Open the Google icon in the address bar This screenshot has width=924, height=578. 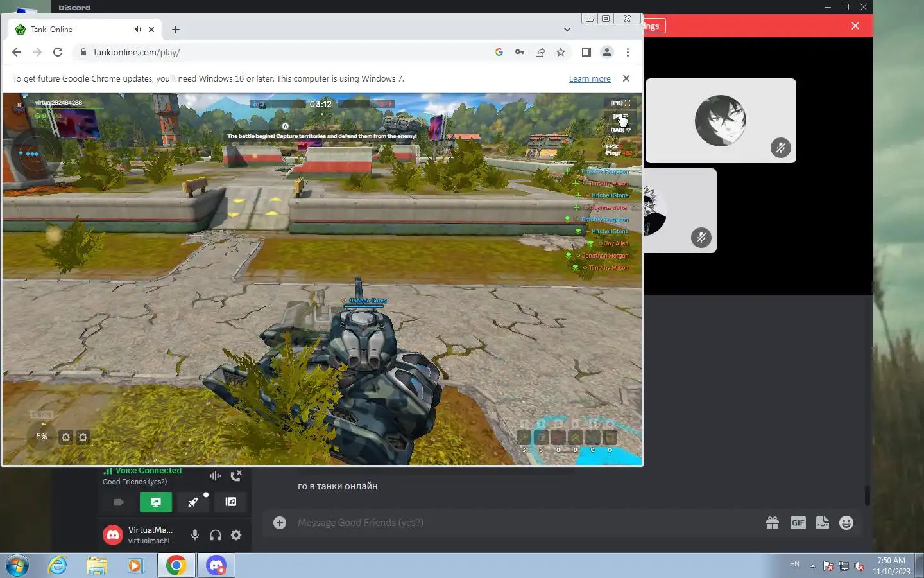point(499,52)
